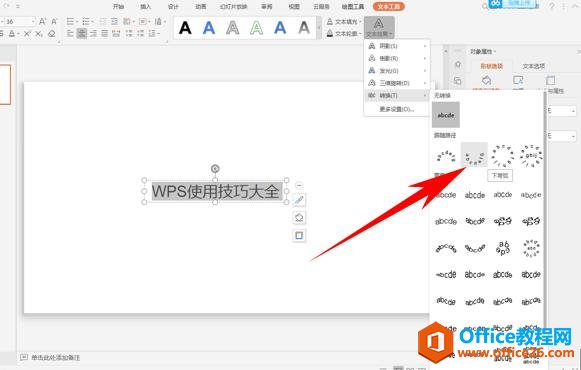This screenshot has height=370, width=581.
Task: Click the square outline icon beside text box
Action: pyautogui.click(x=299, y=236)
